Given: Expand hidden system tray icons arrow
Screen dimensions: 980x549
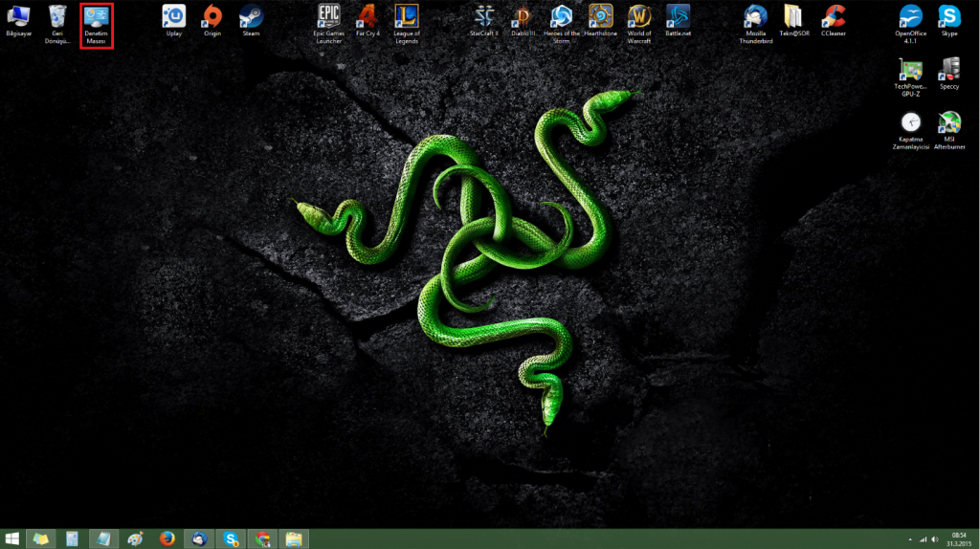Looking at the screenshot, I should tap(909, 539).
